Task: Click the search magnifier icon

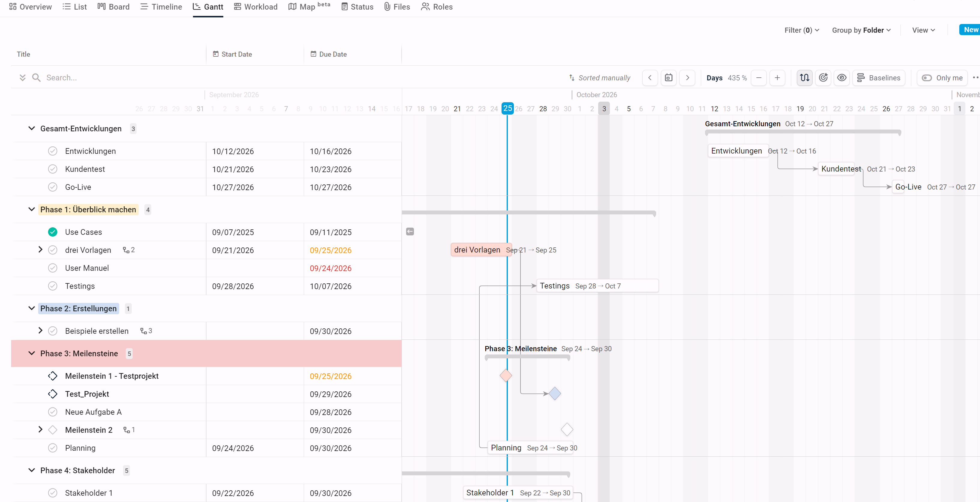Action: (x=36, y=78)
